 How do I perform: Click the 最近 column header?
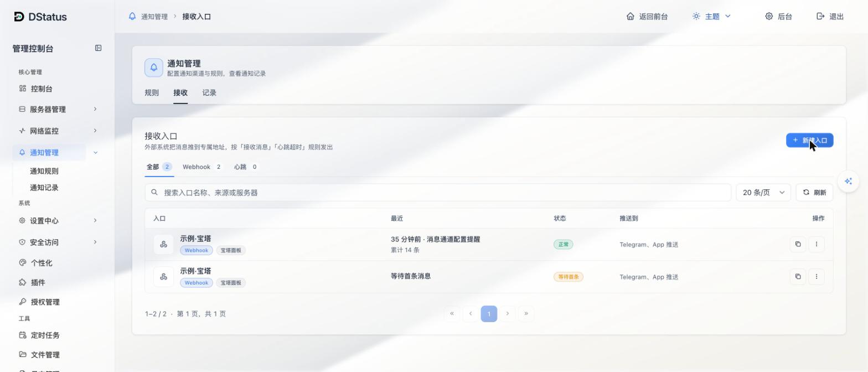tap(397, 218)
